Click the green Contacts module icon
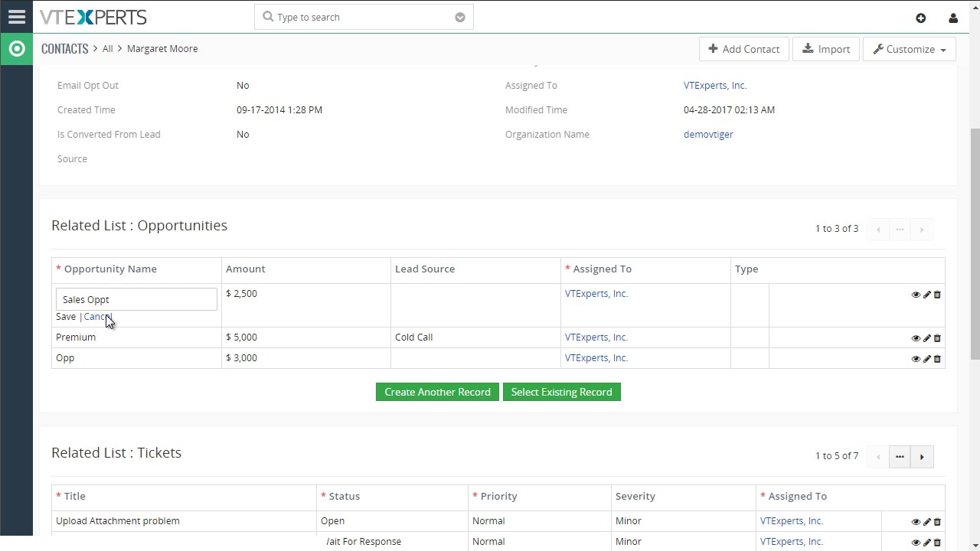The image size is (980, 551). click(x=16, y=49)
